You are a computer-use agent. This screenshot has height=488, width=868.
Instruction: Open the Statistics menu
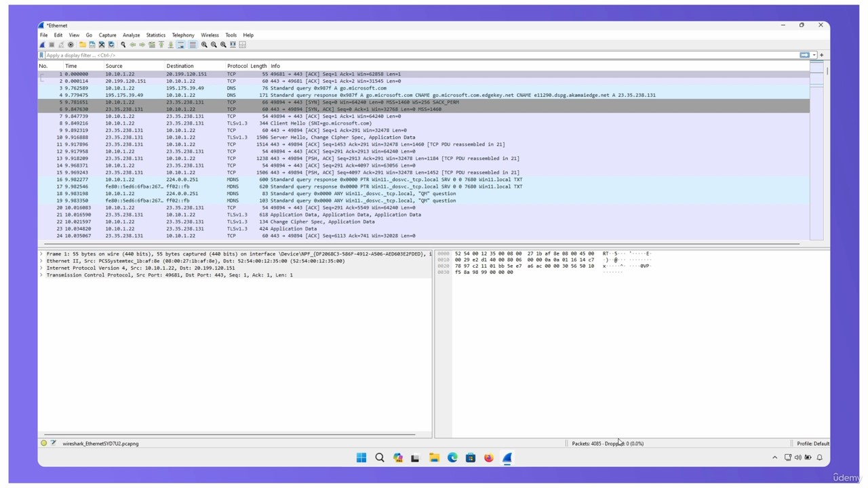[155, 35]
